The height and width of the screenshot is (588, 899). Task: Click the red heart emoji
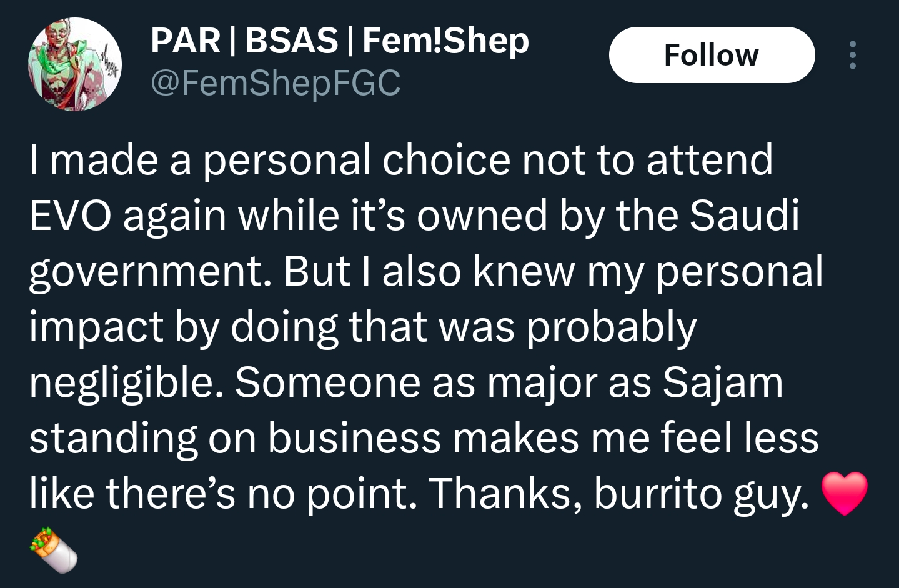(x=844, y=494)
